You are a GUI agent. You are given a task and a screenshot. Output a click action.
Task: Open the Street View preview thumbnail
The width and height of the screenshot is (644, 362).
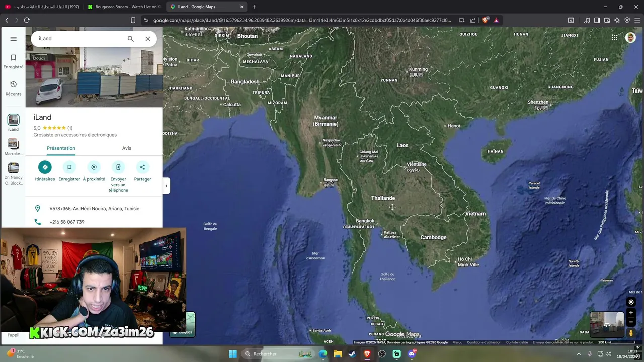pyautogui.click(x=607, y=324)
